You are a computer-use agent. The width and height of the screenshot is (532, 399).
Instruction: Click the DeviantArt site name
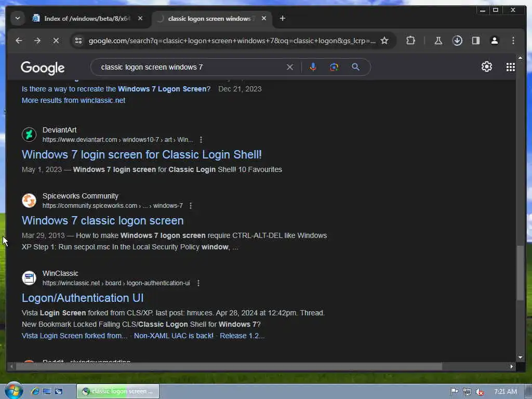click(x=59, y=130)
